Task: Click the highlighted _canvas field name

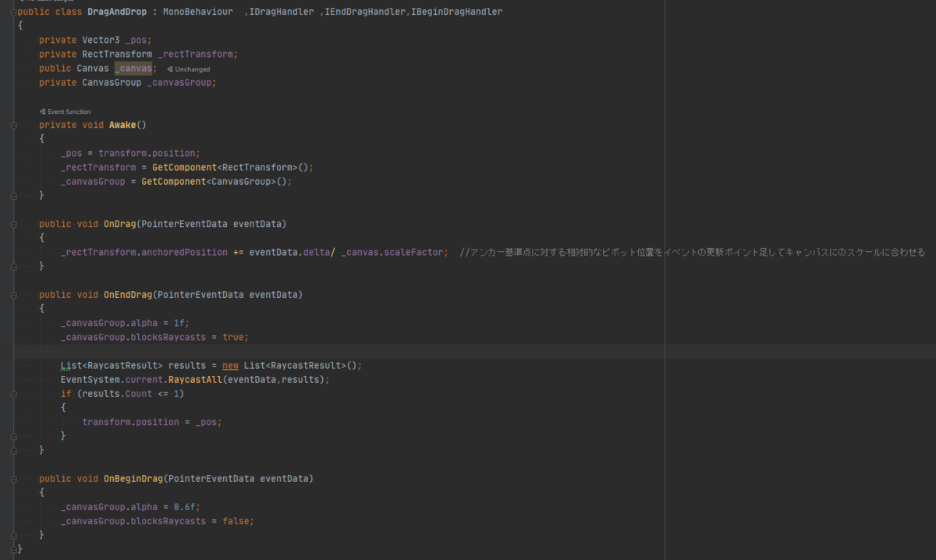Action: [x=133, y=69]
